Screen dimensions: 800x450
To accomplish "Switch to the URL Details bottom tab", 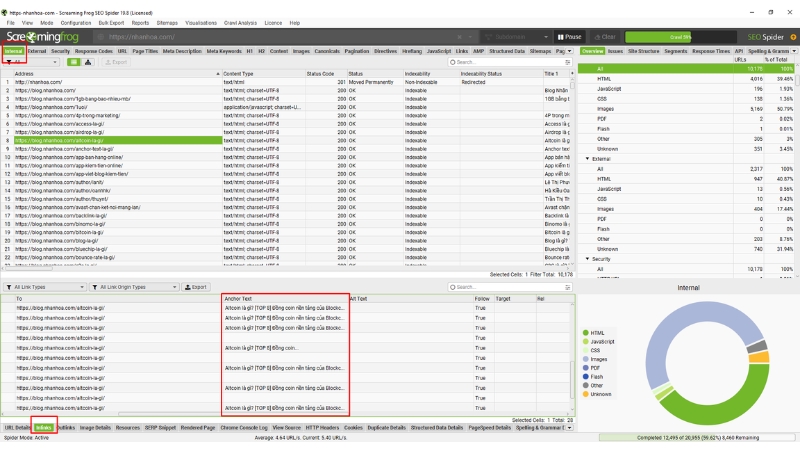I will click(17, 428).
